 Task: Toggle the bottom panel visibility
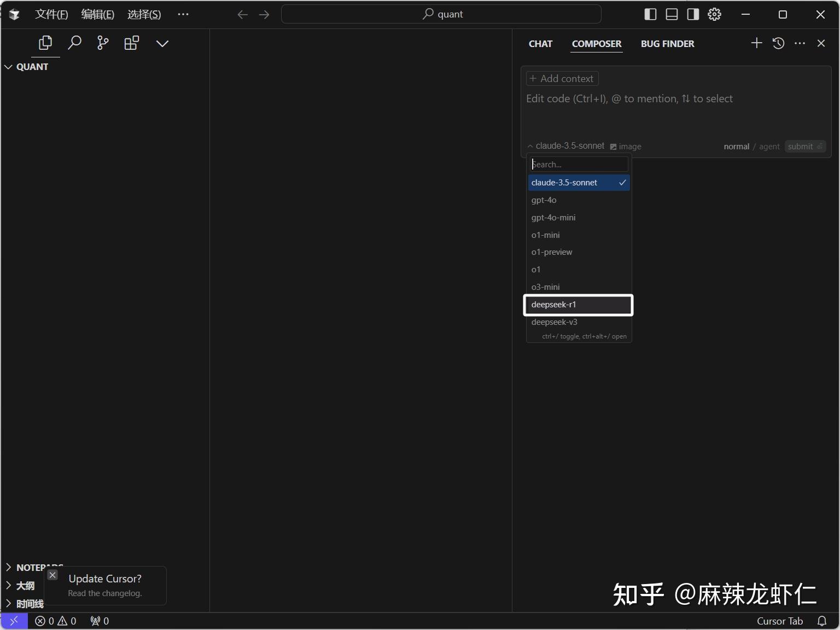[672, 14]
